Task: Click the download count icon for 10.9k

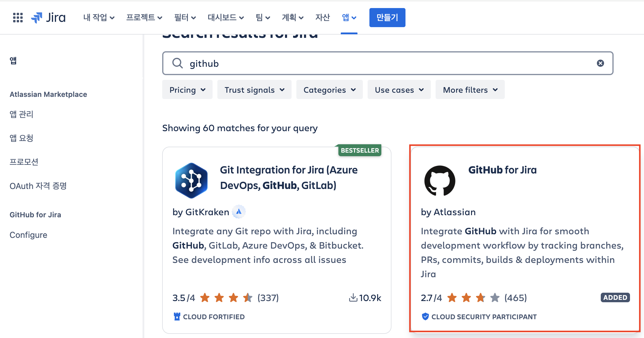Action: tap(353, 297)
